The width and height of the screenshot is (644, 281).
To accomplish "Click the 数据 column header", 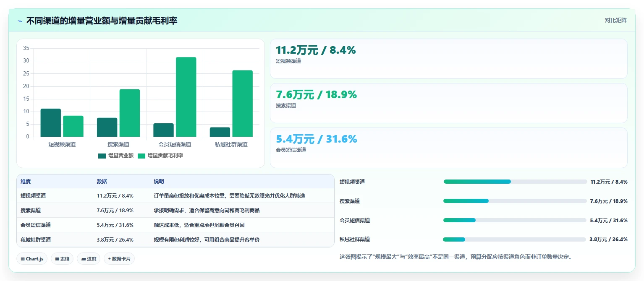I will point(102,182).
